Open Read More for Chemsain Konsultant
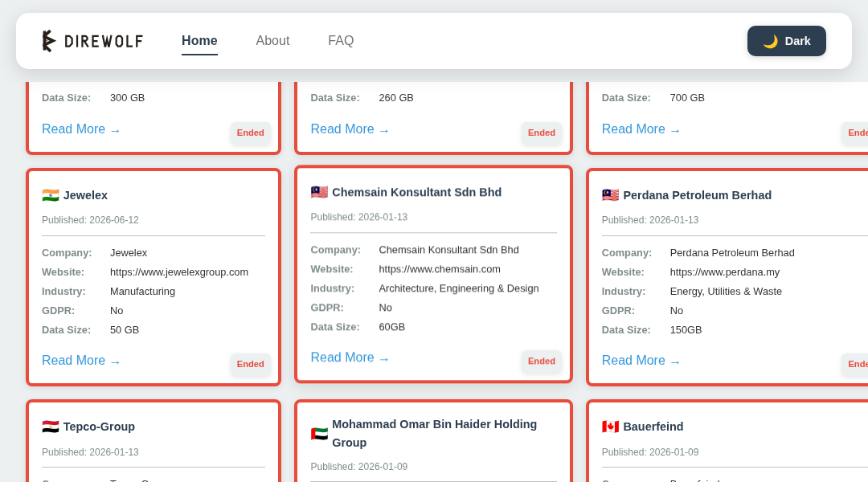This screenshot has height=482, width=868. [350, 357]
